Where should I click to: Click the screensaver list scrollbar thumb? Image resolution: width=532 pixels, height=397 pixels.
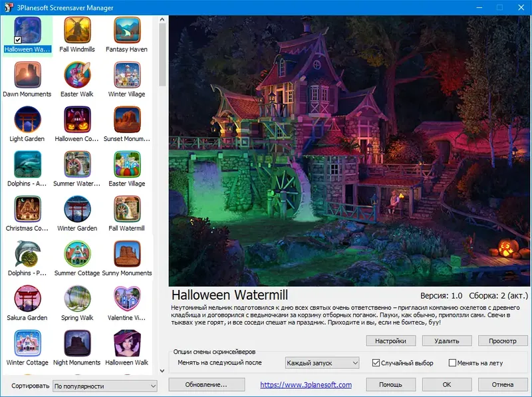click(x=162, y=55)
